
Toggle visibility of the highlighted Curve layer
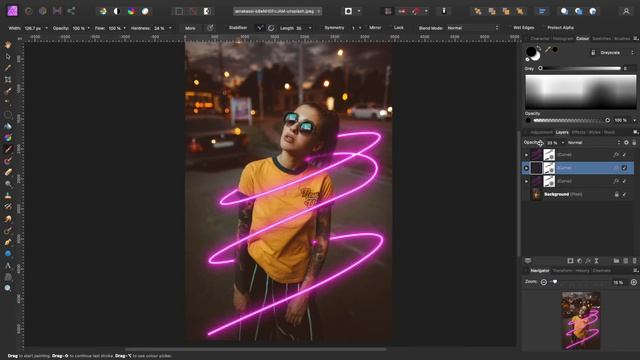click(624, 168)
